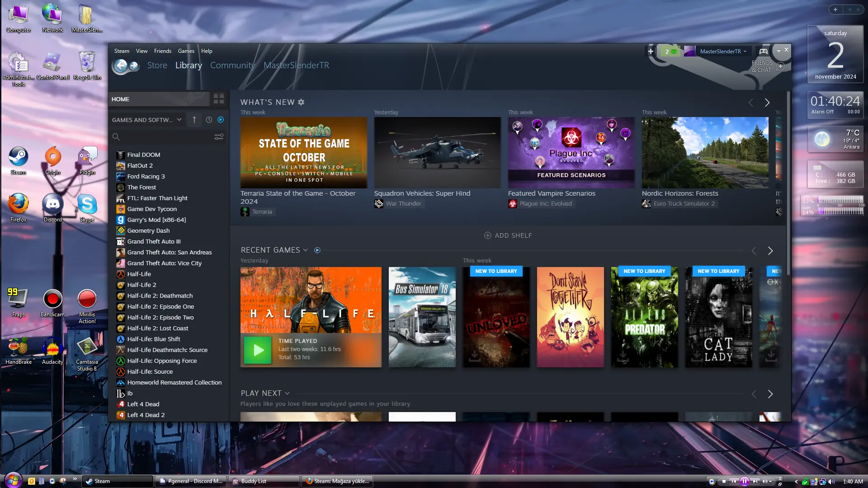Open MasterSlenderTR account dropdown

[x=723, y=51]
